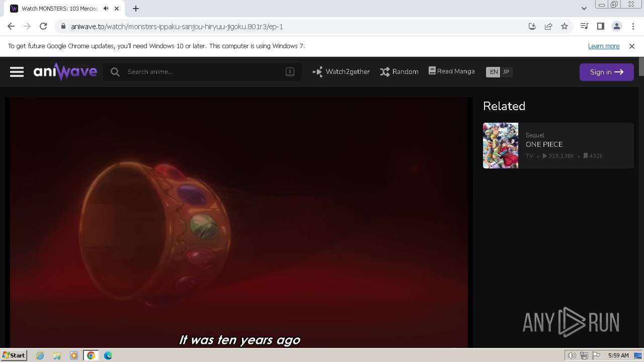Reload the current page
The height and width of the screenshot is (362, 644).
[x=43, y=26]
